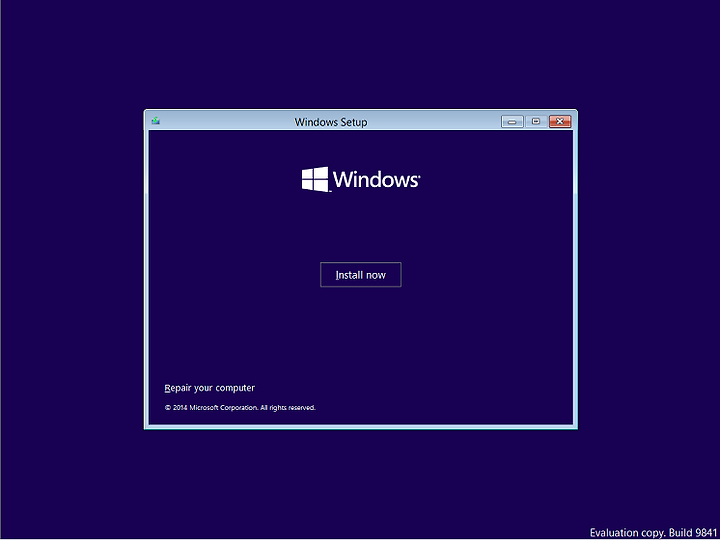The image size is (720, 540).
Task: Open the Repair your computer link
Action: [x=209, y=388]
